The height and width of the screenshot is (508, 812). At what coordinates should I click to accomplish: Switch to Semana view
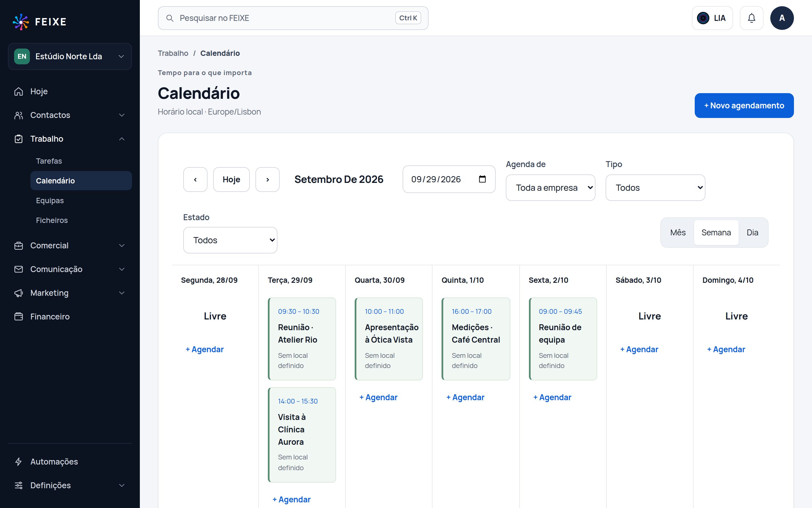point(716,233)
